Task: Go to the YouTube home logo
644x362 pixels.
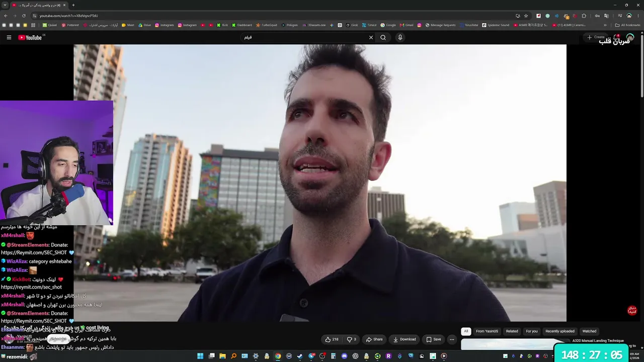Action: (x=30, y=37)
